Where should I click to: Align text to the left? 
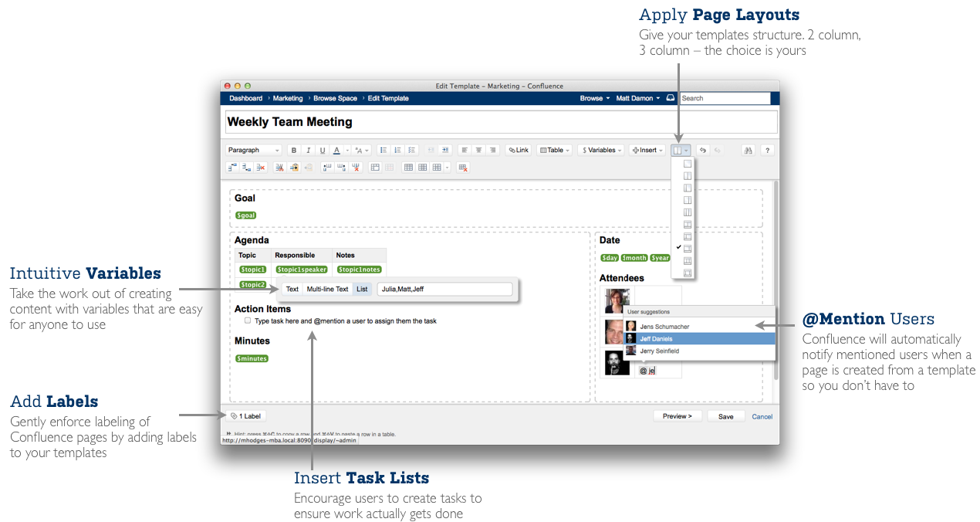tap(465, 150)
